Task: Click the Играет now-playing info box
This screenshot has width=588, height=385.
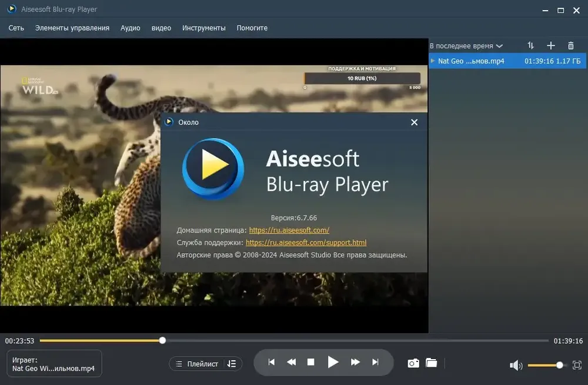Action: pos(54,364)
